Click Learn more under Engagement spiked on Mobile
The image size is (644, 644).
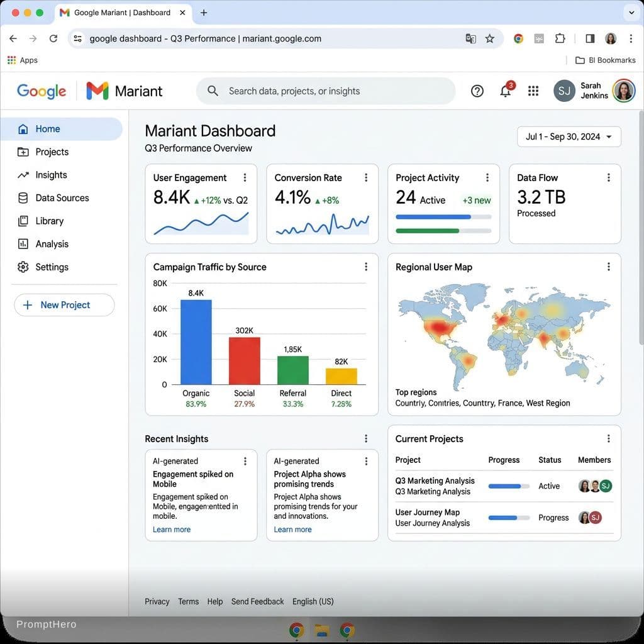tap(172, 530)
